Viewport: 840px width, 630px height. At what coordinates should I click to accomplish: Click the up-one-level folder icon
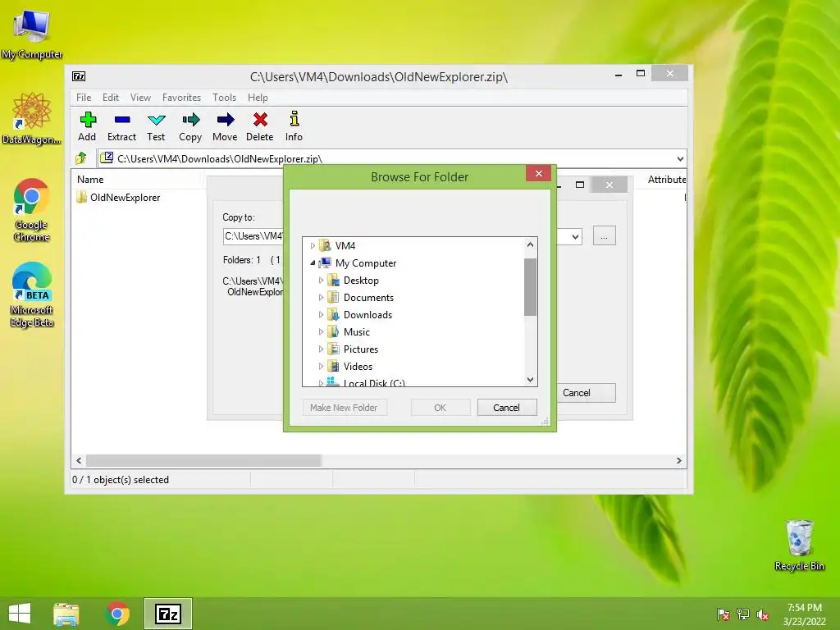coord(81,158)
